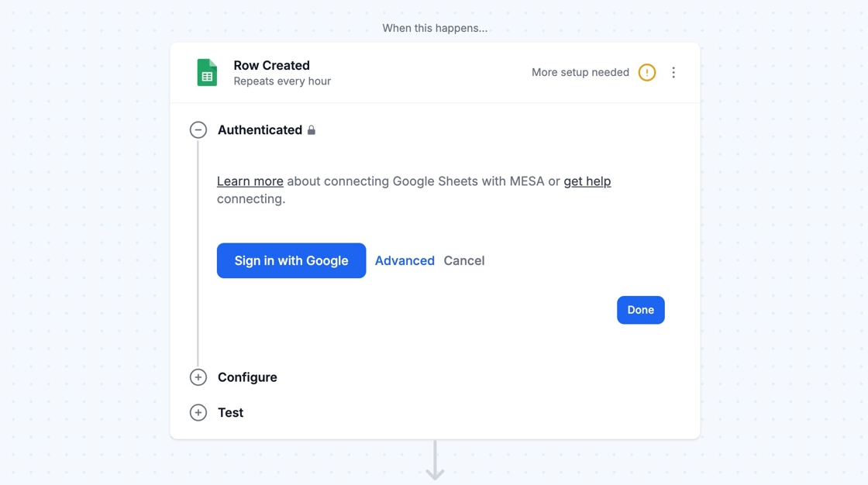868x485 pixels.
Task: Click the Repeats every hour subtitle
Action: (282, 81)
